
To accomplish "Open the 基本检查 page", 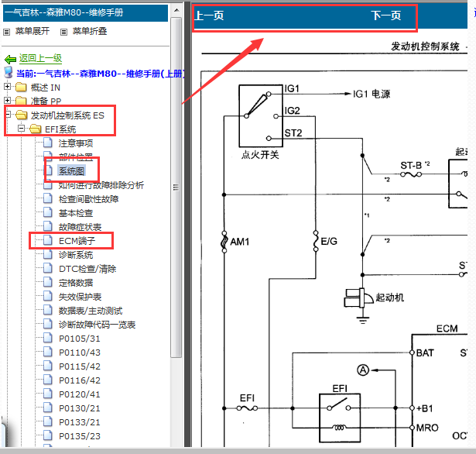I will pos(76,213).
